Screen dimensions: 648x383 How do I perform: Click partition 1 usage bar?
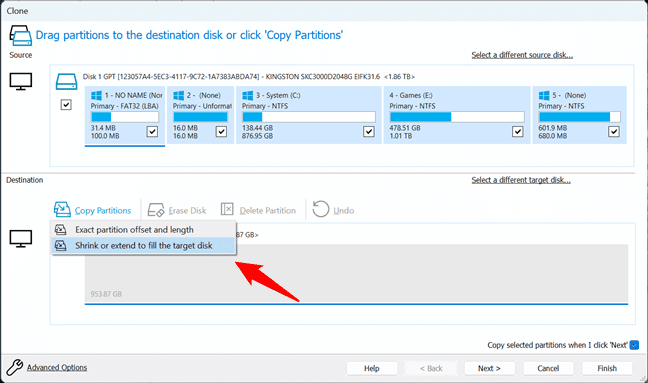click(124, 117)
